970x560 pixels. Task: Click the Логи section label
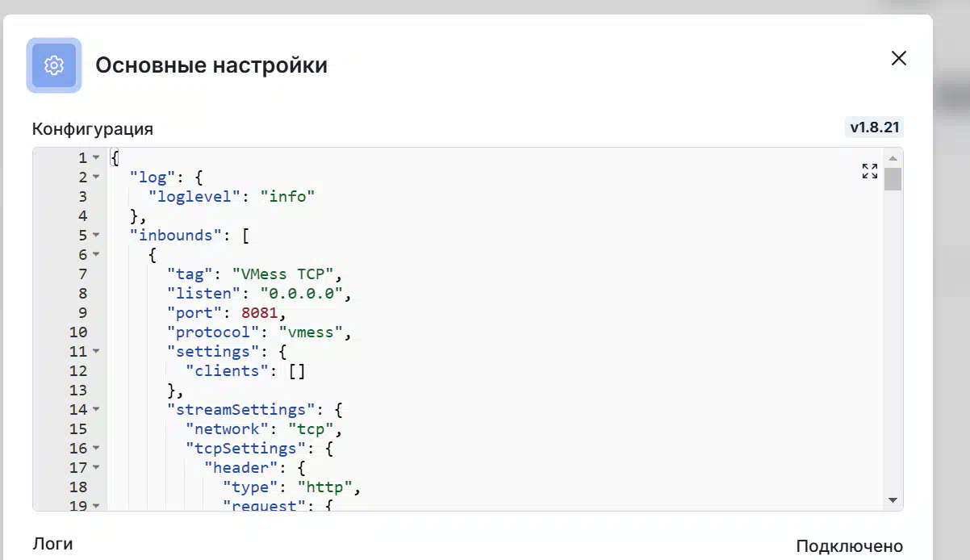(52, 544)
